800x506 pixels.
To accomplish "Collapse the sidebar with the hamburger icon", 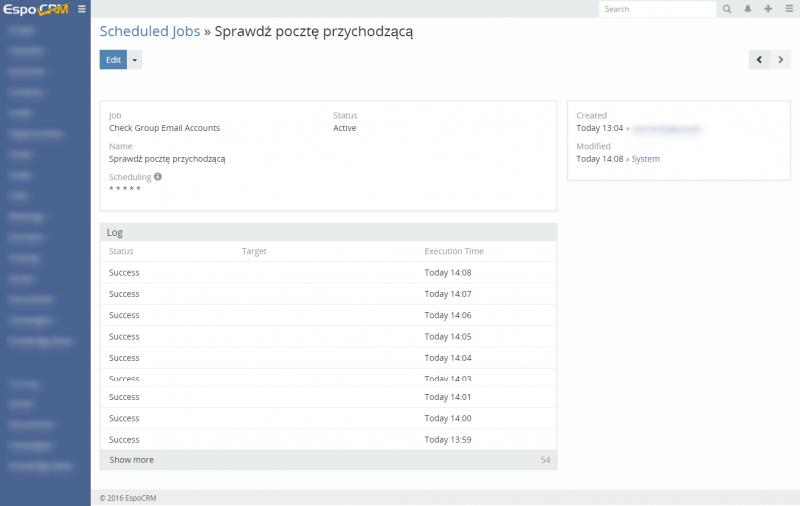I will 81,9.
